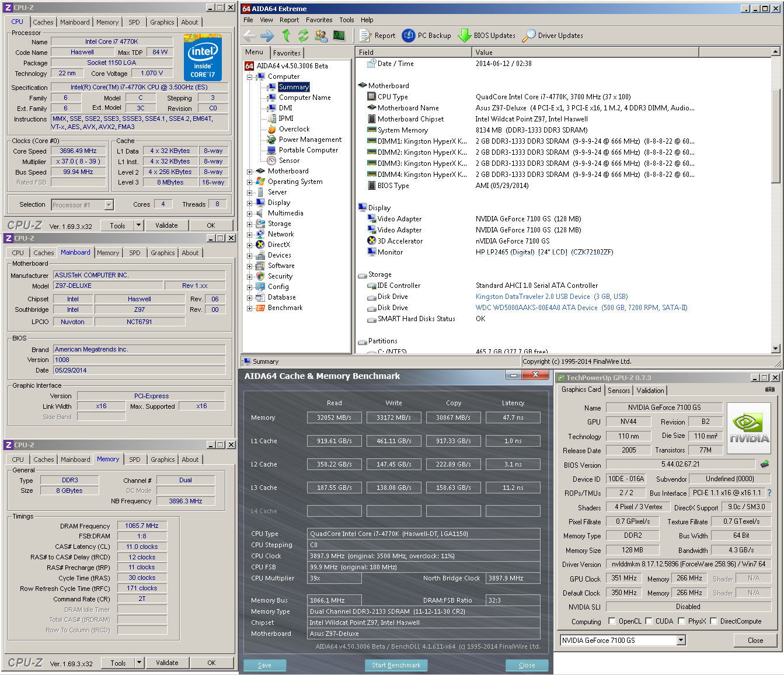Click the Field column header in AIDA64
The image size is (784, 675).
pos(413,52)
